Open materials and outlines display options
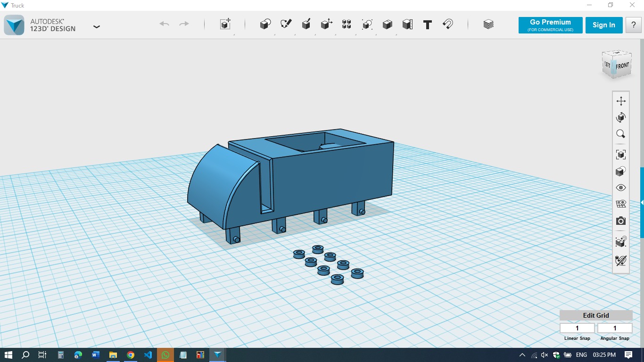Image resolution: width=644 pixels, height=362 pixels. click(621, 171)
